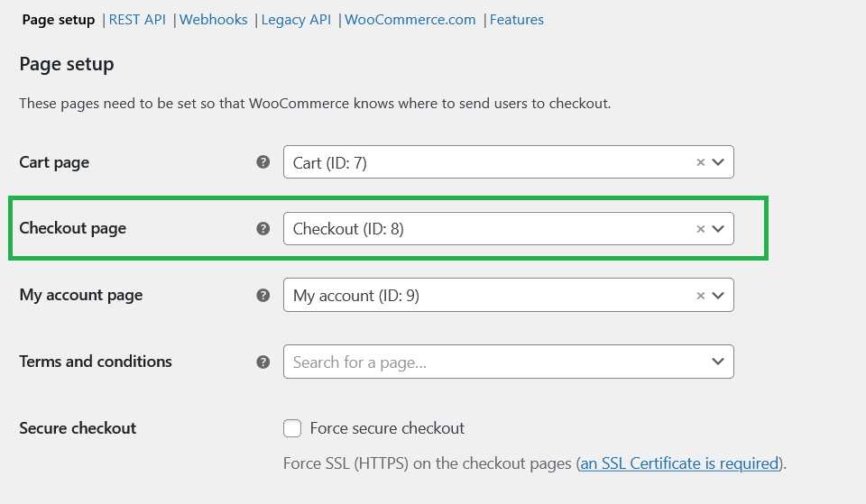Expand the Cart page dropdown arrow
This screenshot has height=504, width=866.
tap(718, 162)
